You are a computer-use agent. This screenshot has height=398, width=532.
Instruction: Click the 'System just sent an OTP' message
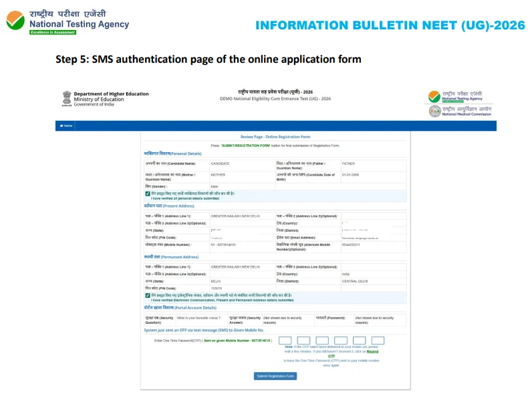(x=204, y=330)
